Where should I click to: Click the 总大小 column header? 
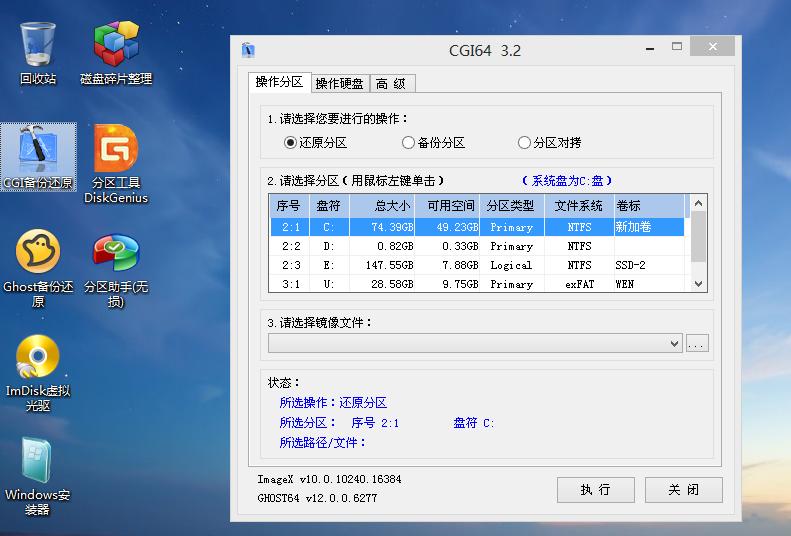click(x=382, y=206)
